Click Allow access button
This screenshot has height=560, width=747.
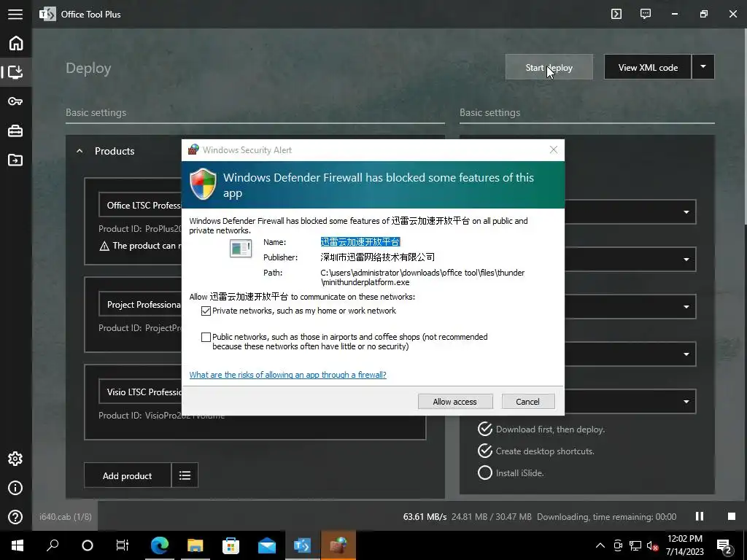[x=455, y=402]
